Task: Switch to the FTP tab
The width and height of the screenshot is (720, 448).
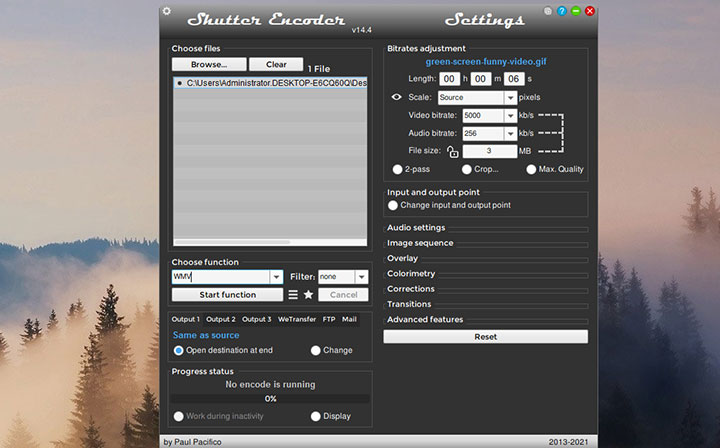Action: tap(328, 319)
